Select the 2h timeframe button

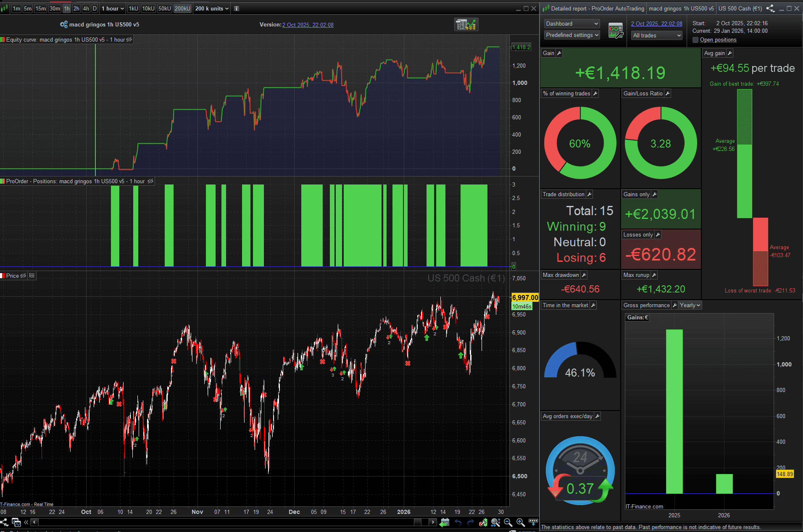click(x=76, y=8)
